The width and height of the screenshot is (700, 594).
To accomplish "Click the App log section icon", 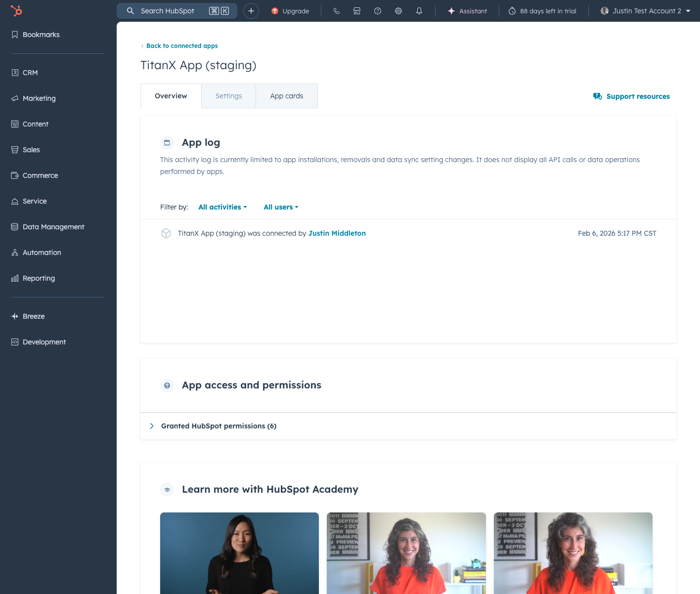I will [167, 143].
